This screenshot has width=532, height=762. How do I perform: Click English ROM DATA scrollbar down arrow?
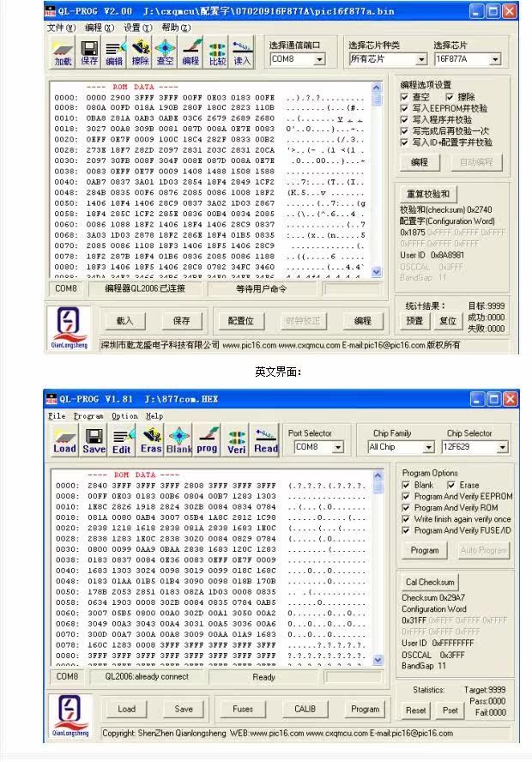378,660
